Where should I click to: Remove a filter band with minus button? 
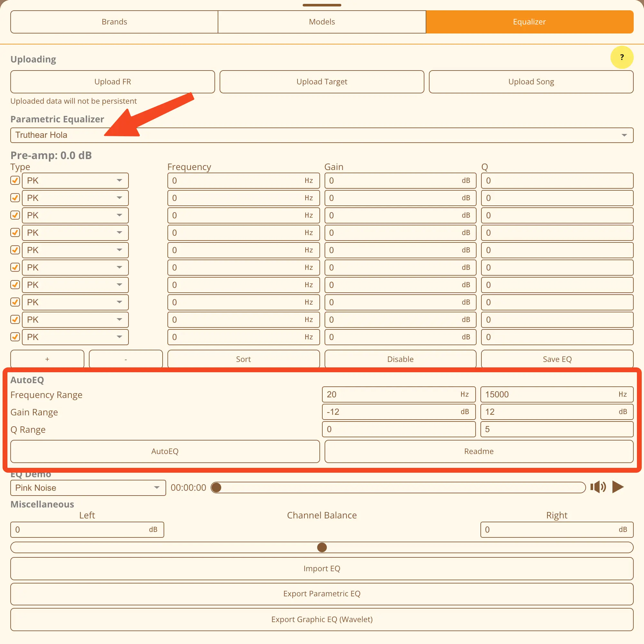[x=126, y=359]
